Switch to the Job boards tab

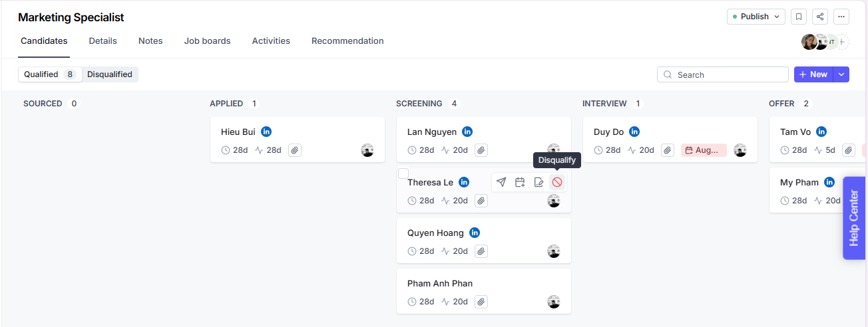(207, 41)
